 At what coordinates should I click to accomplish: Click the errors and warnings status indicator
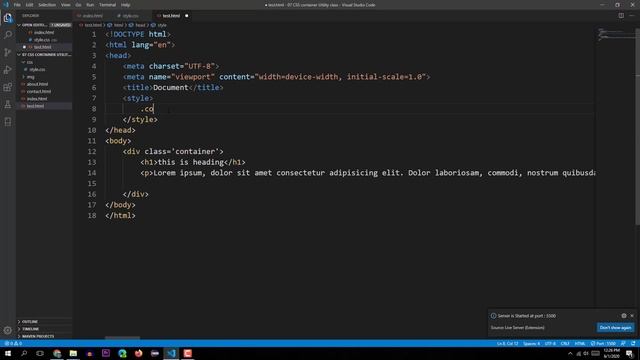(x=13, y=344)
